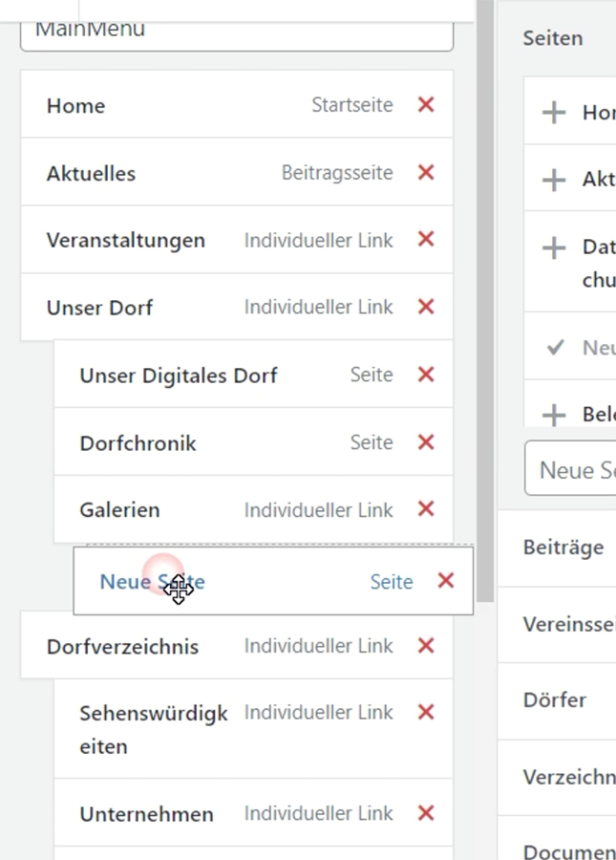616x860 pixels.
Task: Toggle the checked Neue page entry
Action: pyautogui.click(x=555, y=348)
